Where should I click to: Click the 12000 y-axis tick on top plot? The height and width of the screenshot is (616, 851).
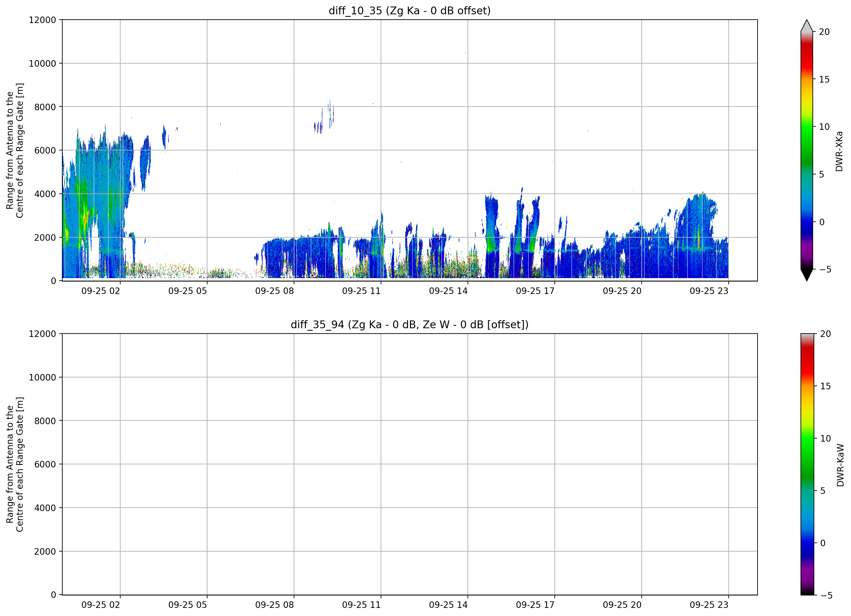42,20
